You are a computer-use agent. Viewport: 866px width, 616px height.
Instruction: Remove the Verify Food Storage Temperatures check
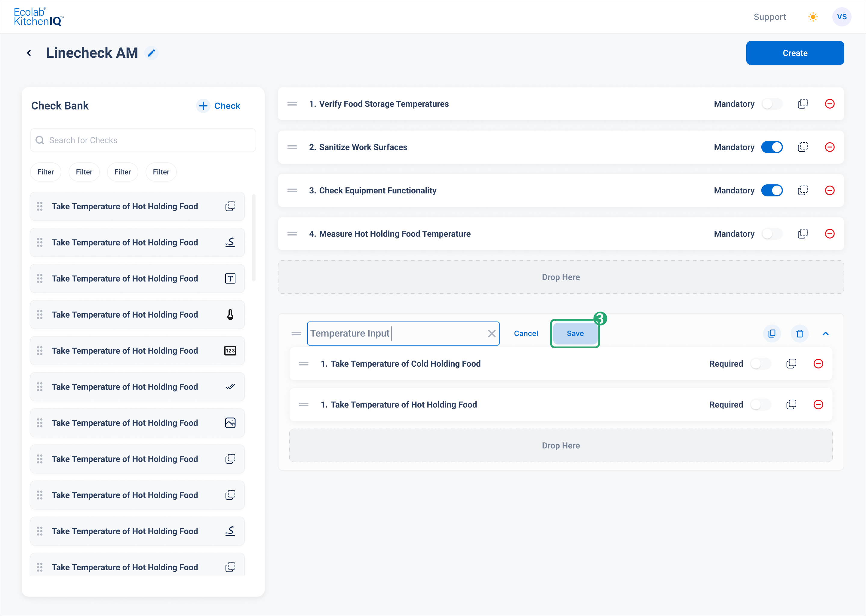(x=830, y=104)
